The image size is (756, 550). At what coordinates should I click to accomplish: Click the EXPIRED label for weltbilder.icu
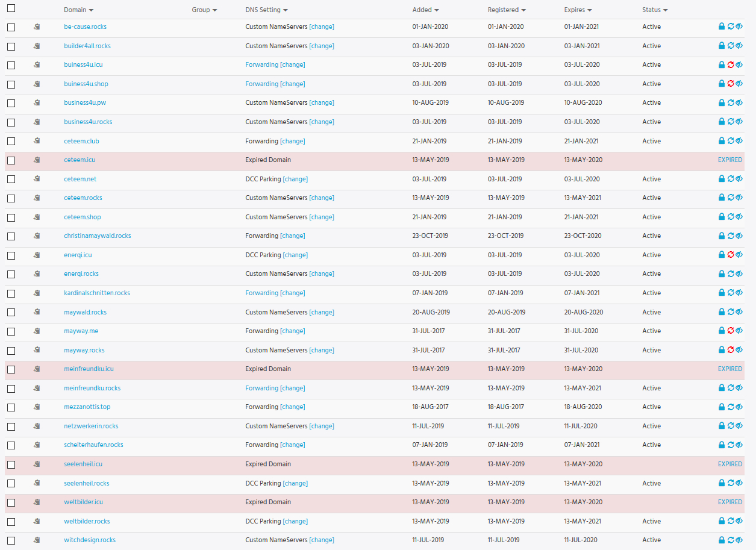coord(729,502)
